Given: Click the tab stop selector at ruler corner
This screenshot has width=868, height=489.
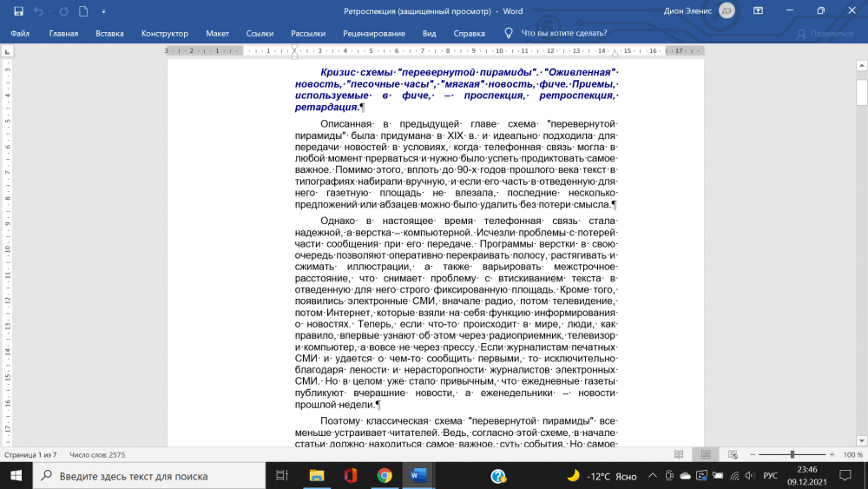Looking at the screenshot, I should pyautogui.click(x=7, y=51).
